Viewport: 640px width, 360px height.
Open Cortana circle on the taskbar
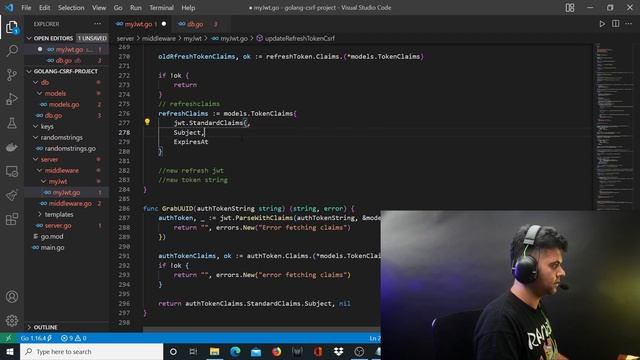click(x=173, y=351)
